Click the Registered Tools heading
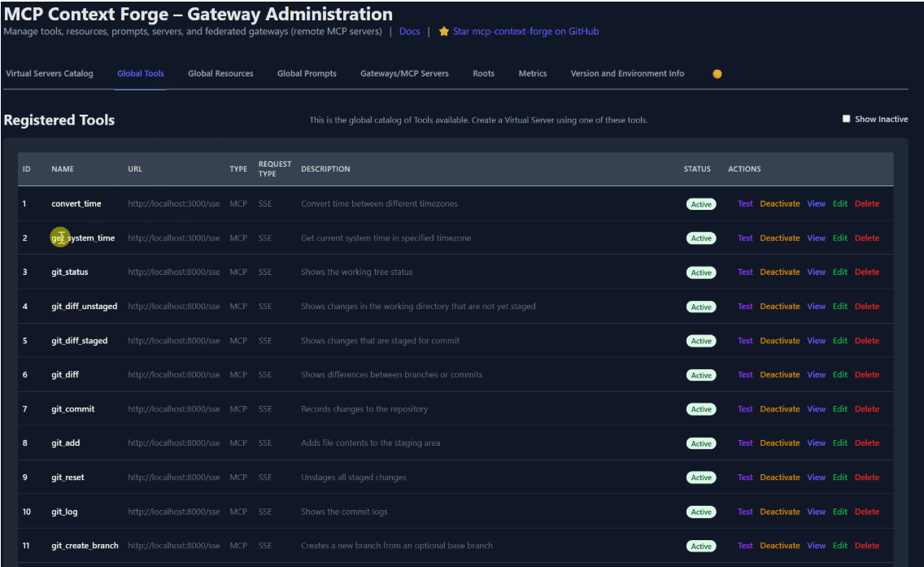 point(59,120)
